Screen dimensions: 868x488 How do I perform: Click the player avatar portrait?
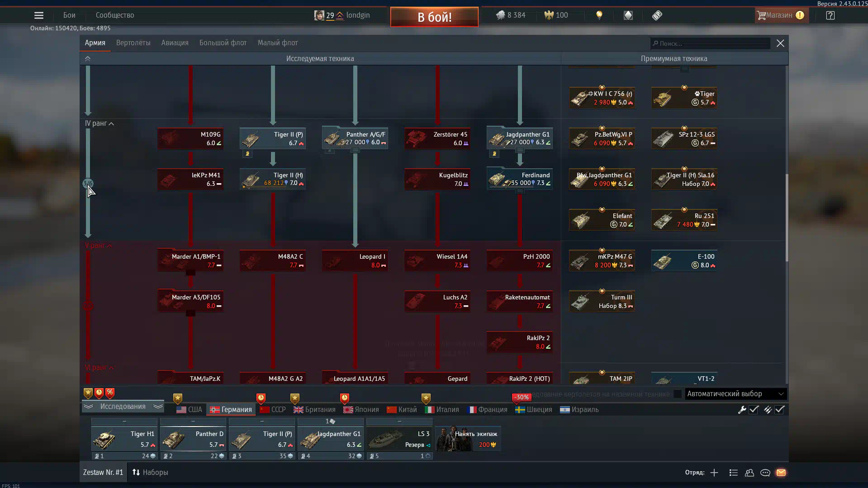coord(319,15)
